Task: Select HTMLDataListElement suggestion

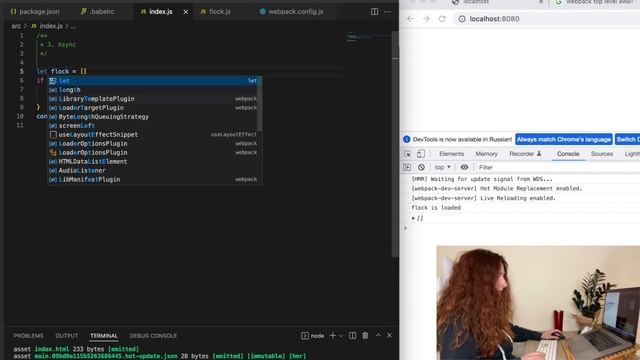Action: pos(154,162)
